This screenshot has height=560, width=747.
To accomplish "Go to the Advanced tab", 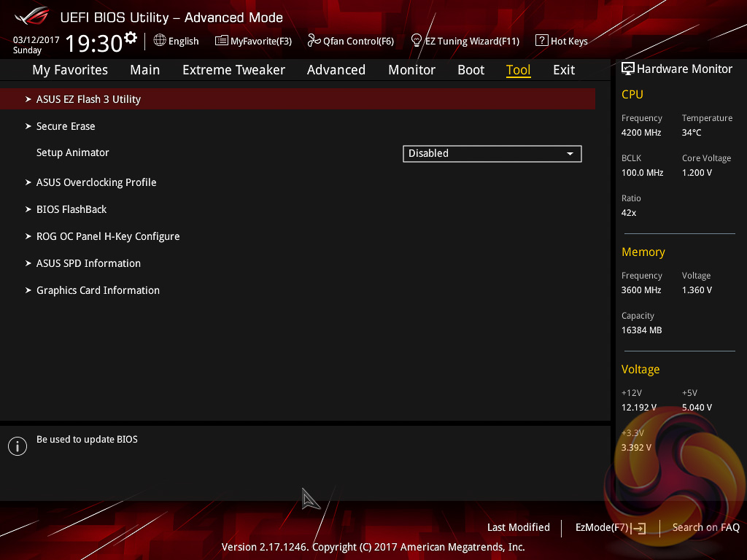I will [x=336, y=70].
